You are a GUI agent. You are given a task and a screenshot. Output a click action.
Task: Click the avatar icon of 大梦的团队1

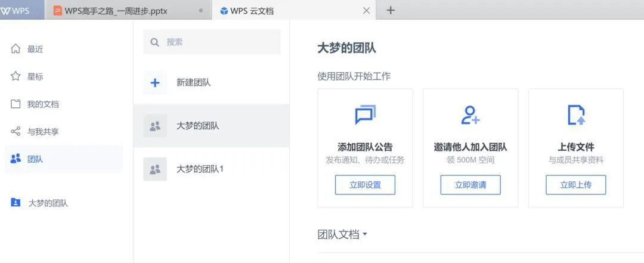155,169
